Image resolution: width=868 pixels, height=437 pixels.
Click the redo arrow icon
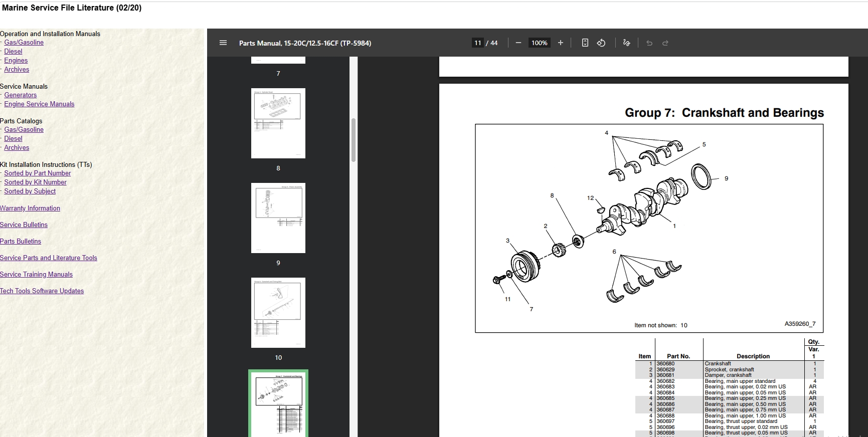pyautogui.click(x=665, y=43)
